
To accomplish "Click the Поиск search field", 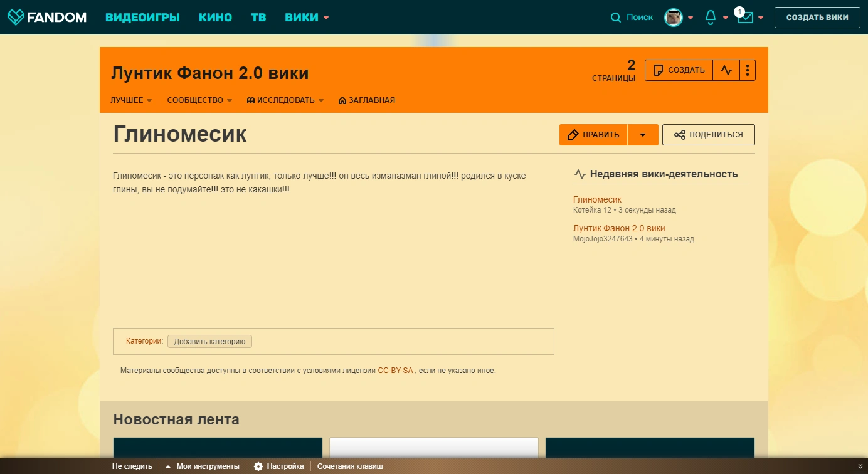I will [640, 18].
